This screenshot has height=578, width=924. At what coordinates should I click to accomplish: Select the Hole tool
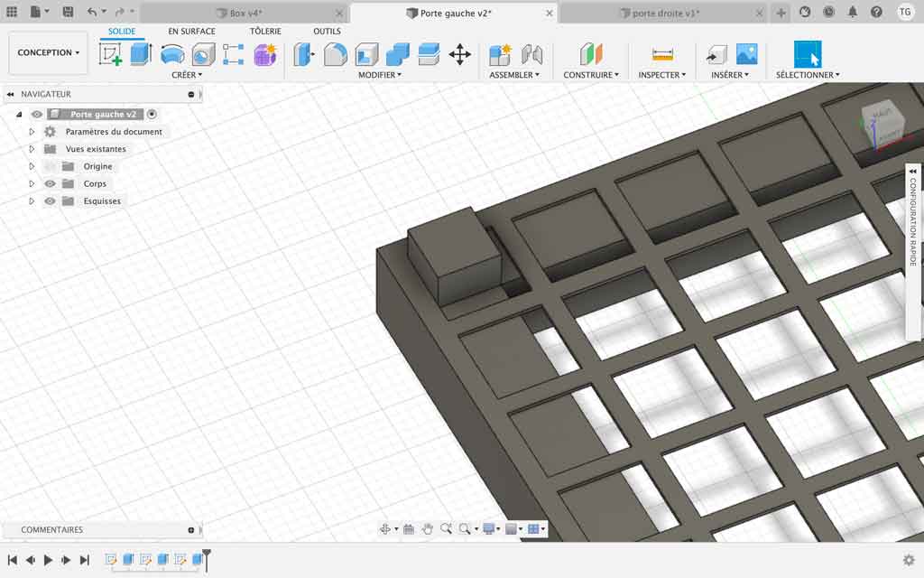pyautogui.click(x=203, y=55)
